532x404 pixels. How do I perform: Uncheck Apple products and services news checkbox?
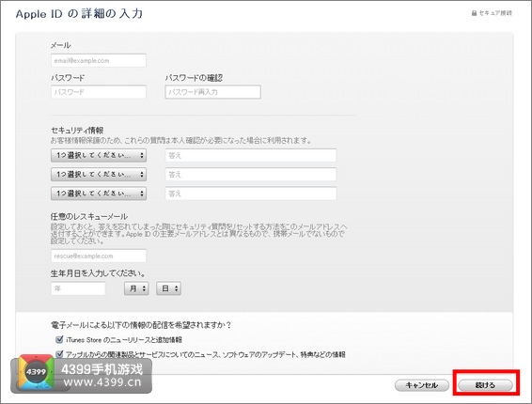point(59,354)
